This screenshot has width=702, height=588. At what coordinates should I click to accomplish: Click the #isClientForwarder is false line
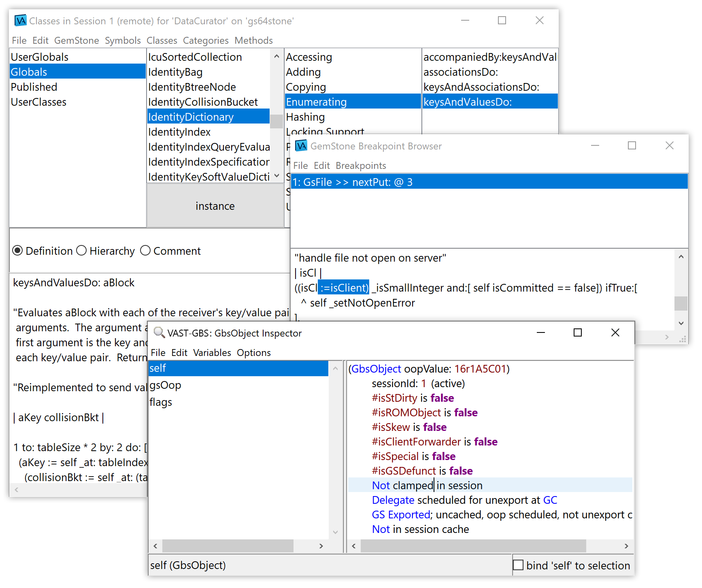click(x=435, y=442)
